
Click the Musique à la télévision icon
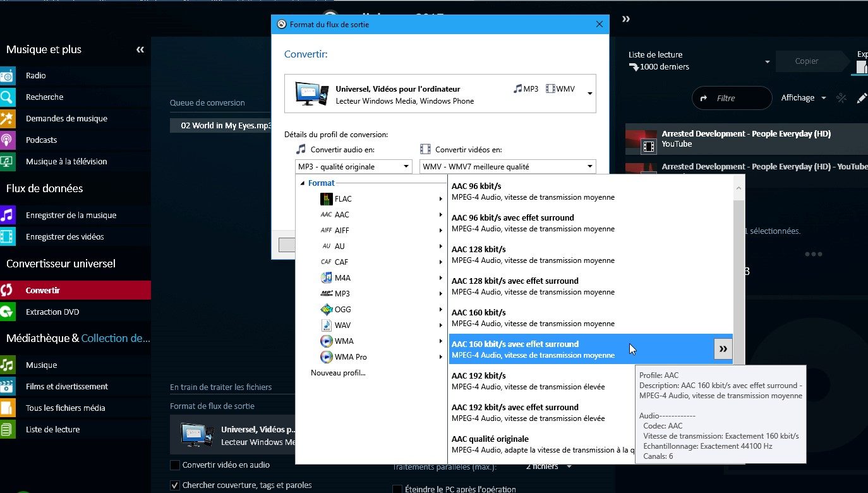pyautogui.click(x=7, y=162)
